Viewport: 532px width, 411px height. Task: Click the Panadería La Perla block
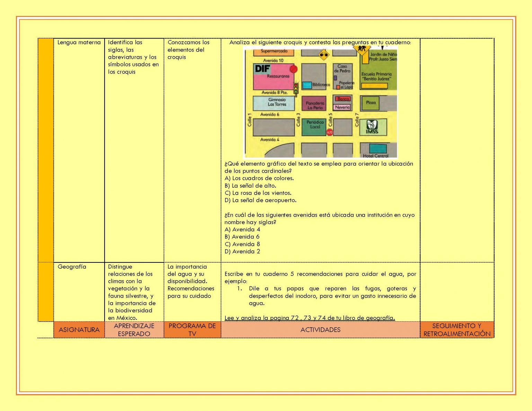click(314, 104)
